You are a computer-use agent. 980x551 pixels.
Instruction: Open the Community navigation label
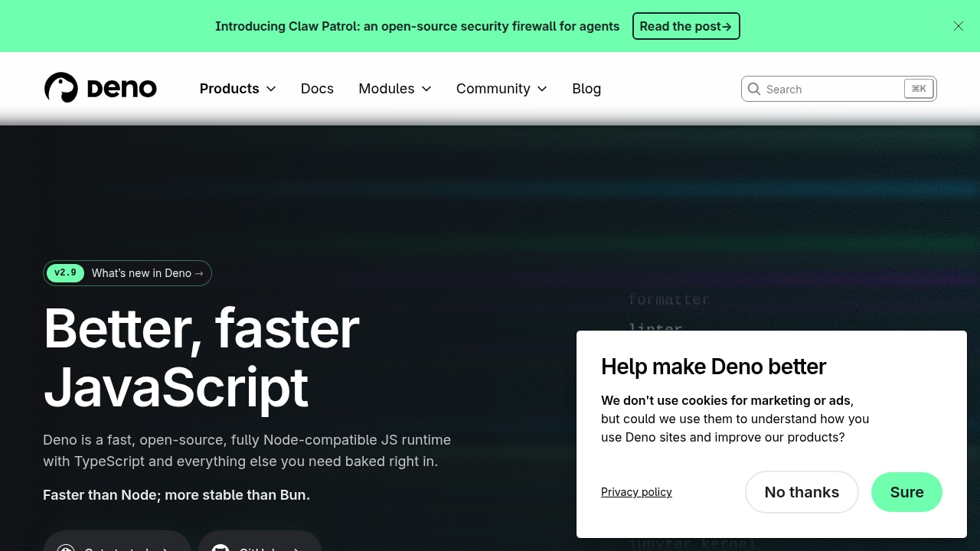pyautogui.click(x=493, y=89)
